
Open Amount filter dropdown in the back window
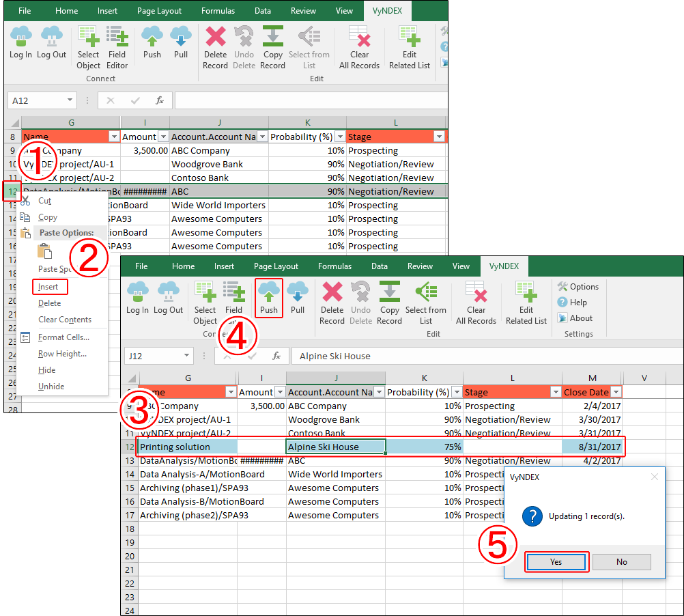click(x=163, y=137)
